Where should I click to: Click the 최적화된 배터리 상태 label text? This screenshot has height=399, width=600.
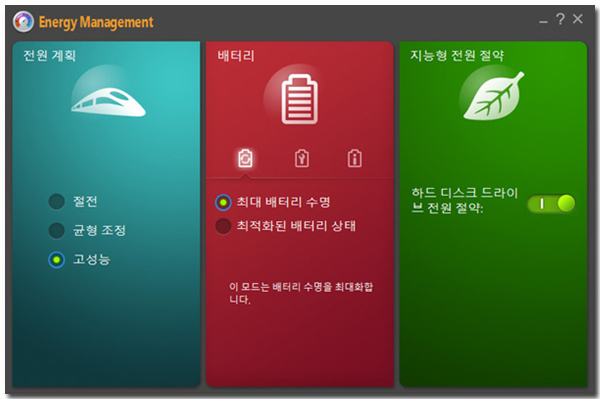click(x=296, y=226)
